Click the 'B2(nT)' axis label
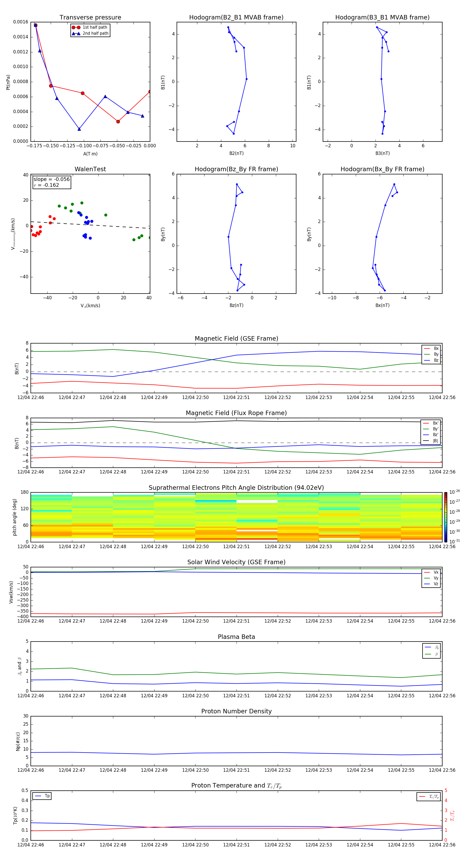This screenshot has height=868, width=473. tap(236, 153)
